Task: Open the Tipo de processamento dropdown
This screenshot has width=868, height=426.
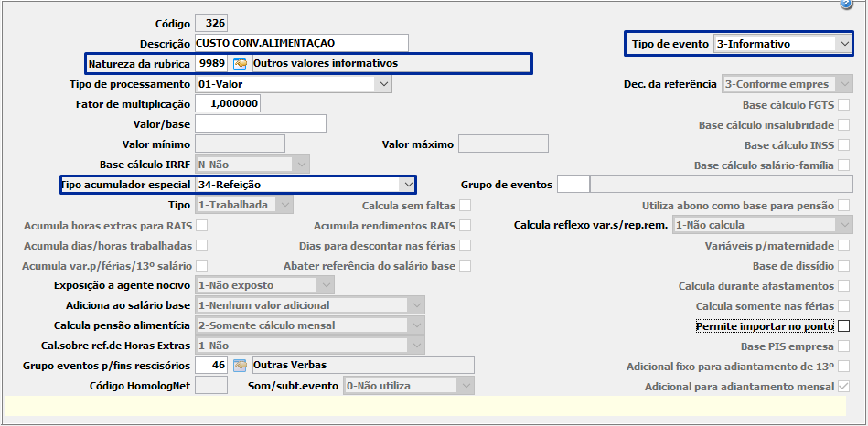Action: [x=294, y=84]
